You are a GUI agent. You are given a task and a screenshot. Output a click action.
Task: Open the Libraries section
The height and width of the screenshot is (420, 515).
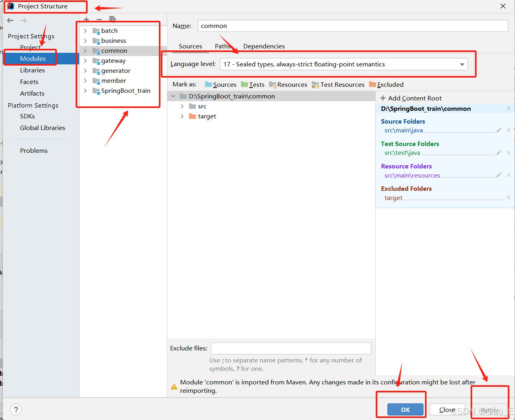tap(32, 70)
